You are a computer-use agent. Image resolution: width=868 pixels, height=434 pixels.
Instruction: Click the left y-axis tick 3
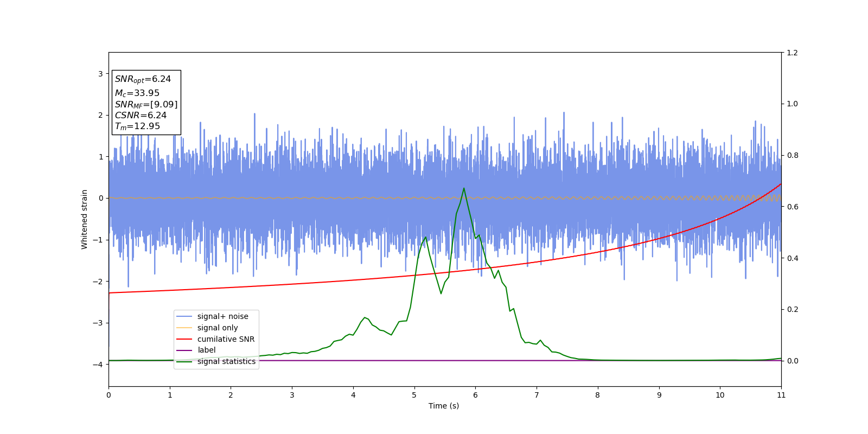[x=100, y=74]
